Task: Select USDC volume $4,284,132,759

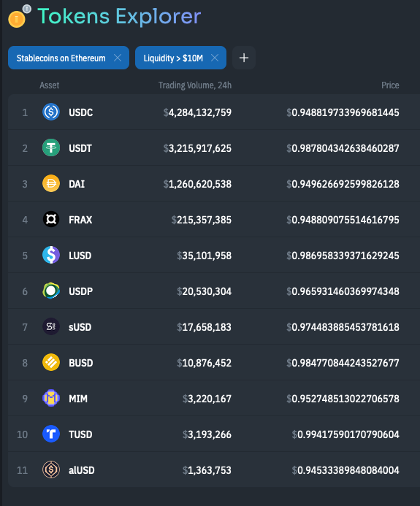Action: pyautogui.click(x=197, y=112)
